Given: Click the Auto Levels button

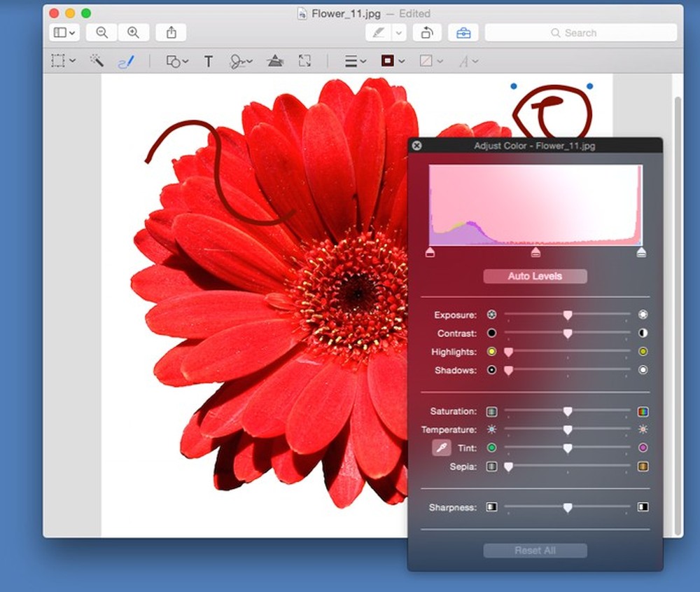Looking at the screenshot, I should click(x=535, y=276).
